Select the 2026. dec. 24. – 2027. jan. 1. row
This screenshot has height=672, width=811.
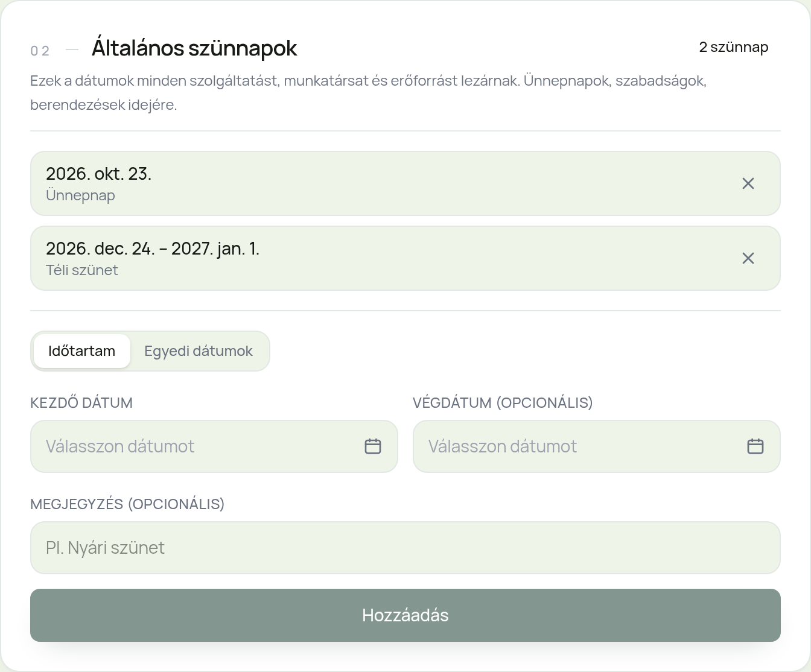[x=405, y=258]
